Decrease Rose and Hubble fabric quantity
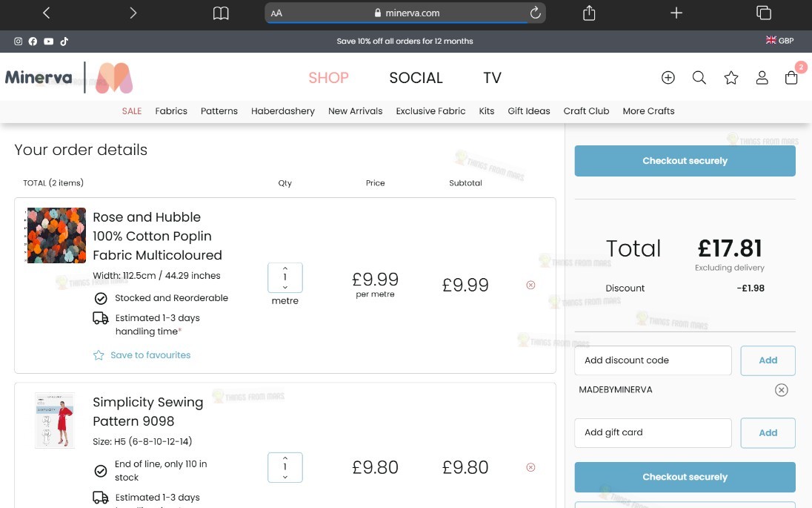Image resolution: width=812 pixels, height=508 pixels. [x=284, y=287]
